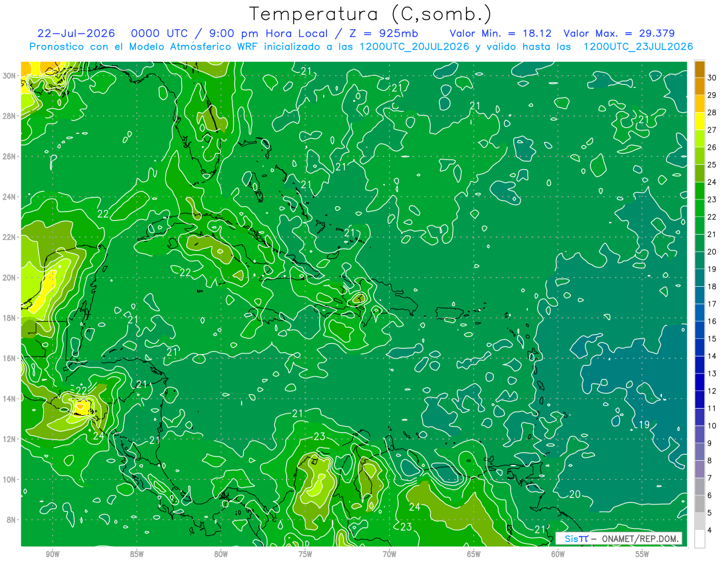728x562 pixels.
Task: Click the "28N" latitude axis label
Action: [x=10, y=116]
